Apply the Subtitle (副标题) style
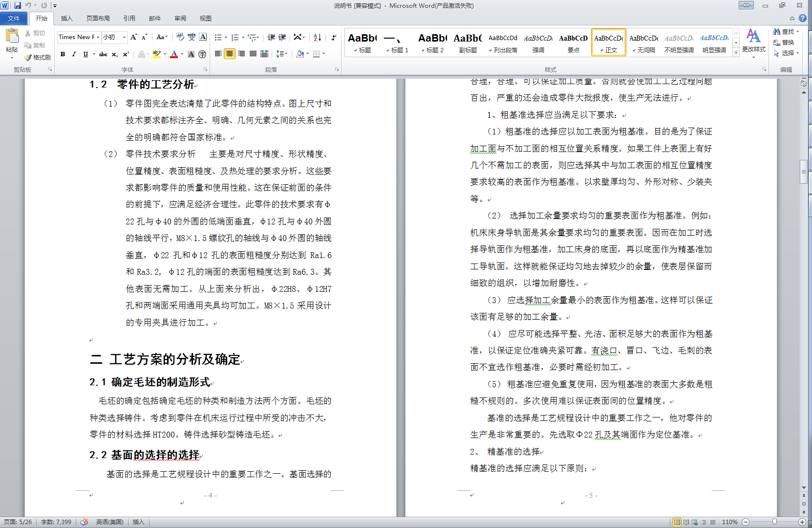 (x=468, y=43)
